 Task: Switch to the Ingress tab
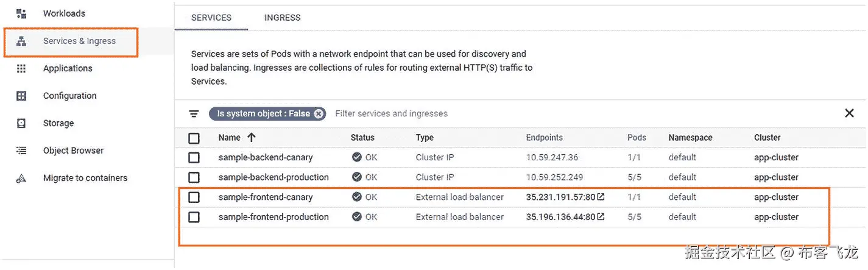coord(282,18)
